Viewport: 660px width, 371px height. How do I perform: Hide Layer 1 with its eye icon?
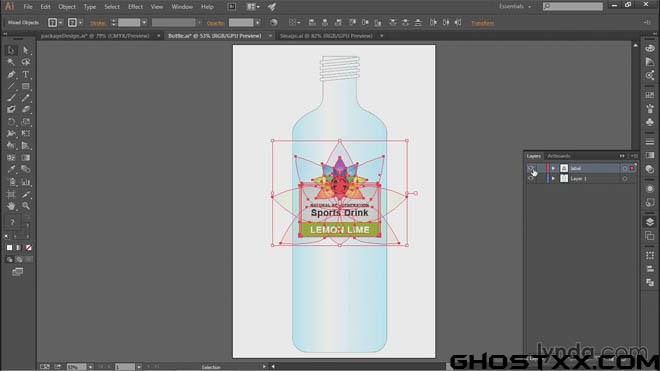(x=530, y=179)
